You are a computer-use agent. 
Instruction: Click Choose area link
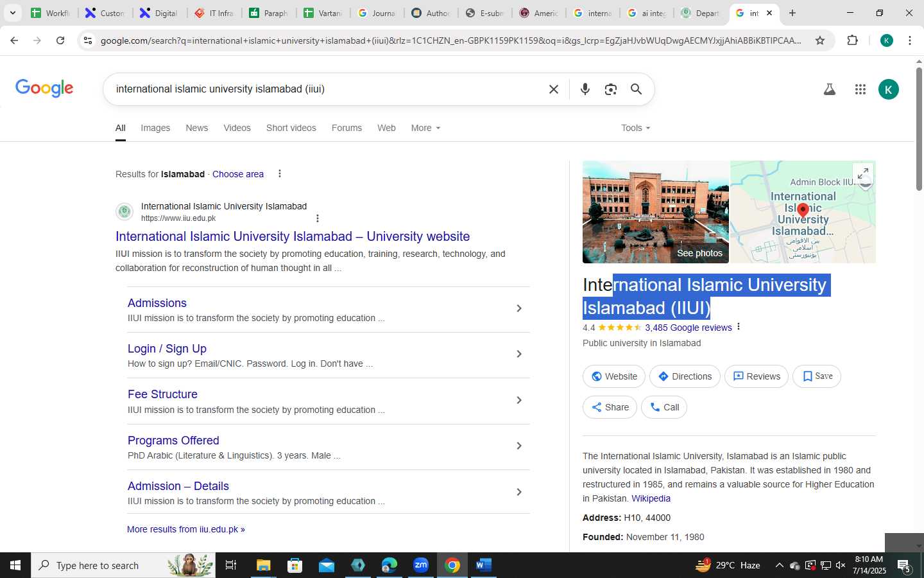[238, 174]
